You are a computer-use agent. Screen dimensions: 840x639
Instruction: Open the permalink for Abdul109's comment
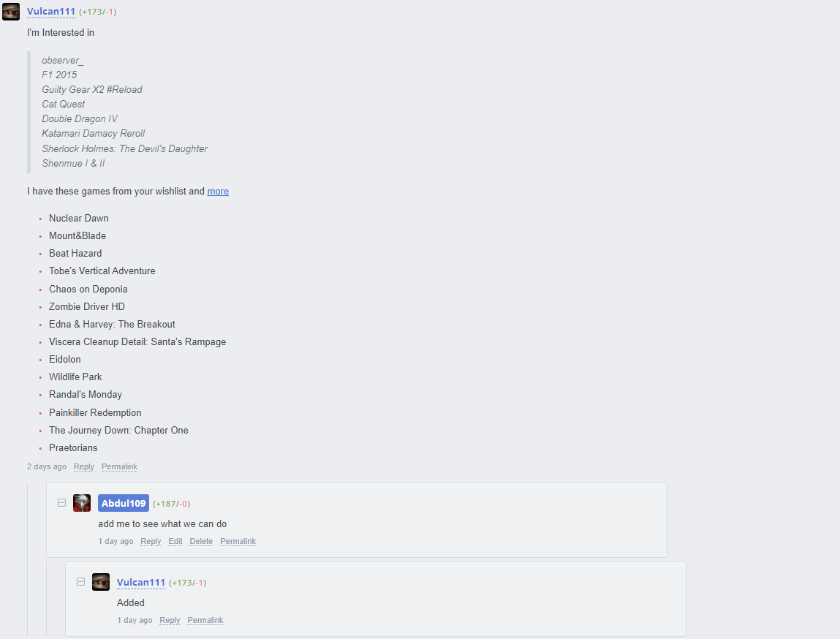(x=238, y=541)
